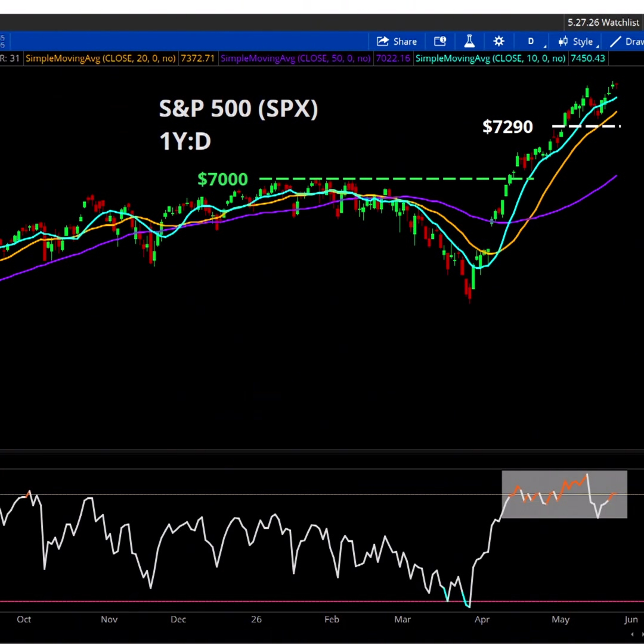Click the Mar label on the time axis
This screenshot has width=644, height=644.
[402, 619]
